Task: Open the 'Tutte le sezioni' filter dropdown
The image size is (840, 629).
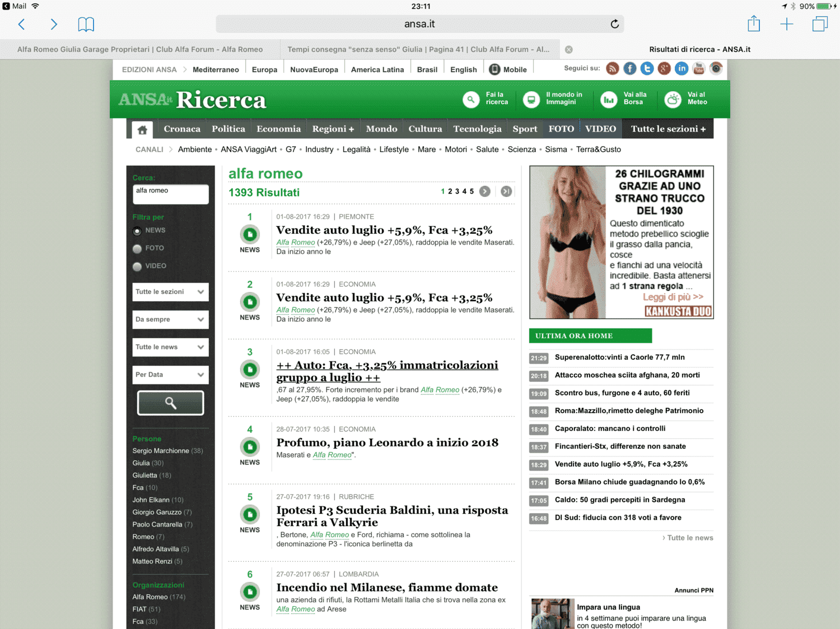Action: (170, 292)
